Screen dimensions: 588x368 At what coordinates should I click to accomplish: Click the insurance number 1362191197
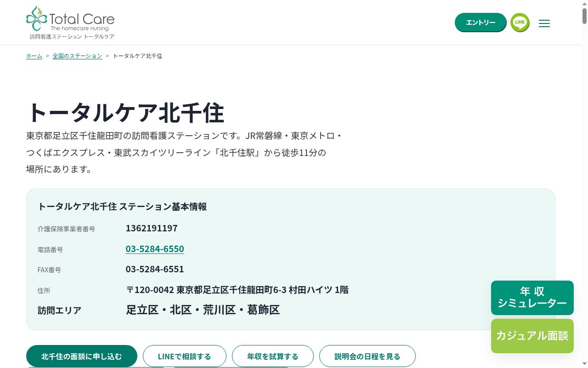coord(152,228)
